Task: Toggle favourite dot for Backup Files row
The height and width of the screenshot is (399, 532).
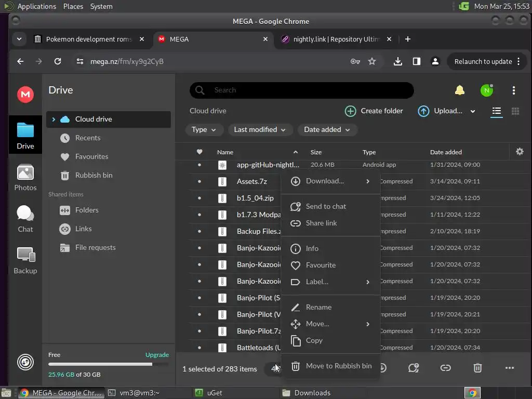Action: pos(199,231)
